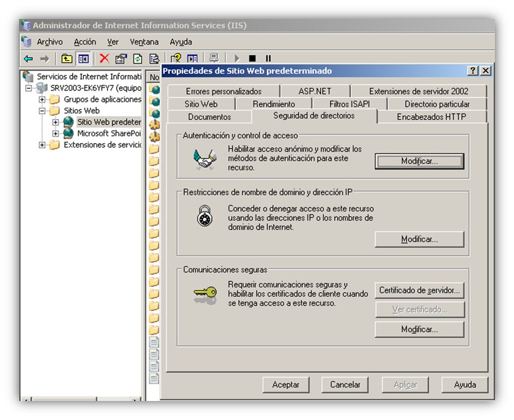Click the Cancelar button
The height and width of the screenshot is (420, 514).
[x=344, y=385]
